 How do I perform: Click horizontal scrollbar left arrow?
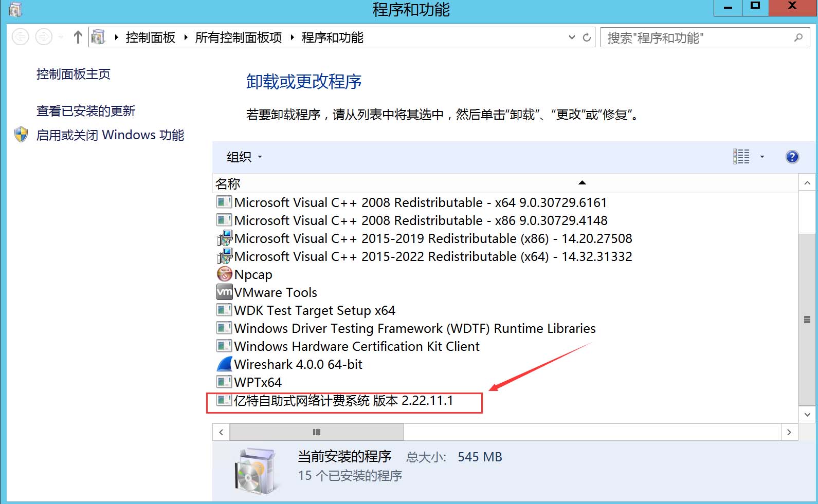(221, 432)
